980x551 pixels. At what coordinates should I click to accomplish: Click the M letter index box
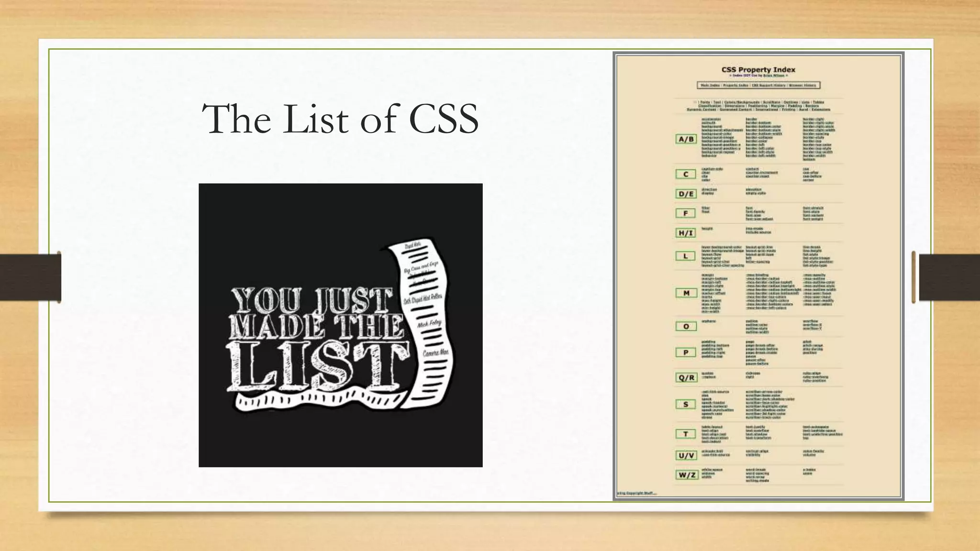[x=686, y=293]
